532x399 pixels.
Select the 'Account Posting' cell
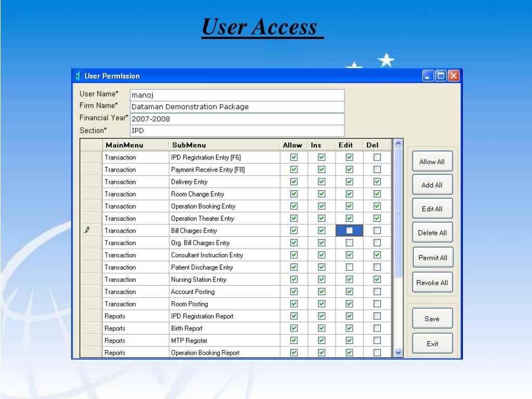pyautogui.click(x=224, y=291)
